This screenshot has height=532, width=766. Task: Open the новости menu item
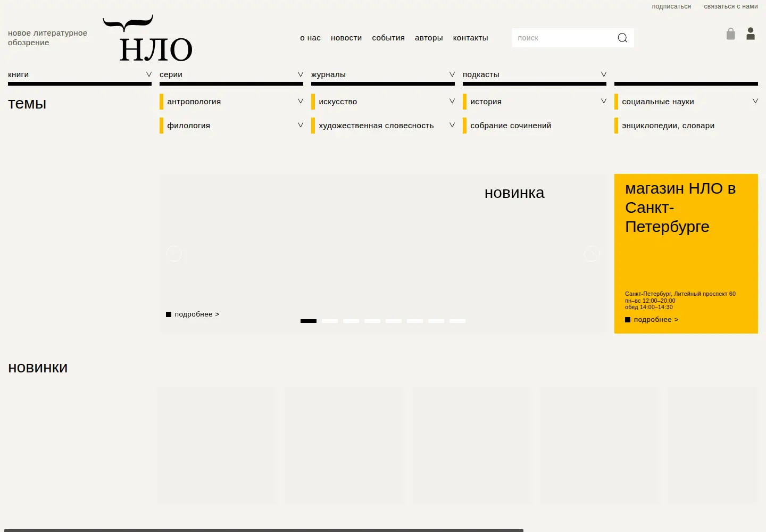pos(346,38)
